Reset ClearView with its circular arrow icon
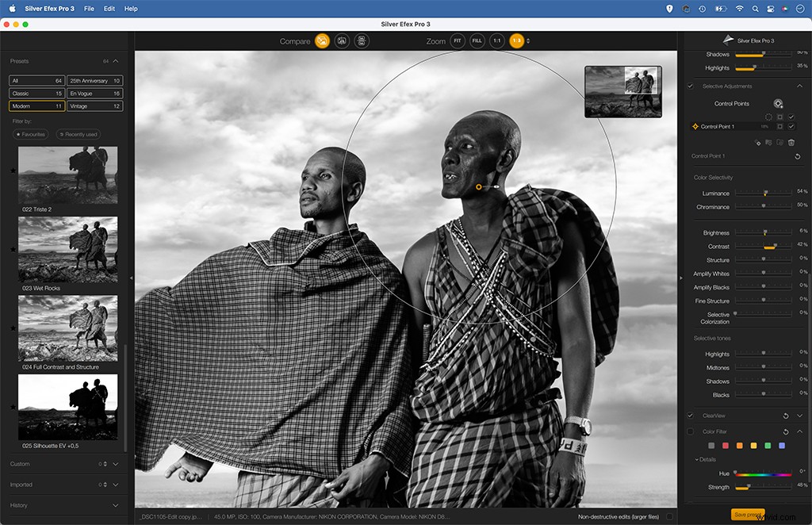Screen dimensions: 812x525 point(786,416)
